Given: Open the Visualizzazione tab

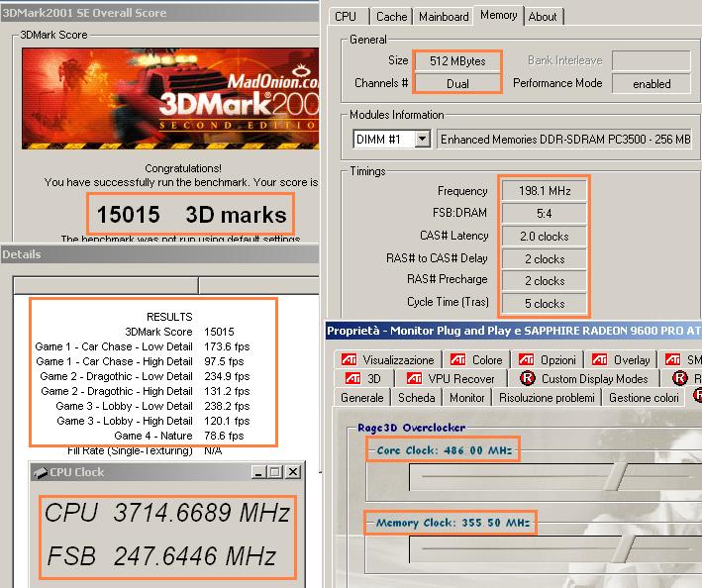Looking at the screenshot, I should (x=388, y=359).
